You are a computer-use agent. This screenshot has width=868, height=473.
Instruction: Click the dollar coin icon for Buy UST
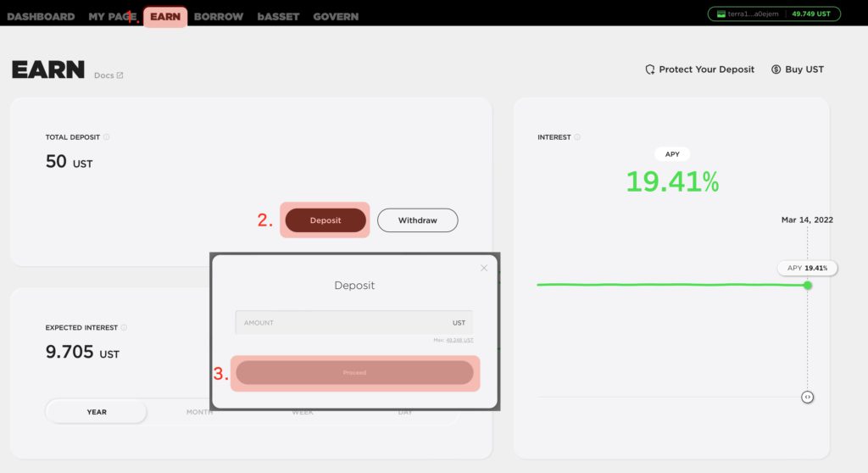[x=776, y=70]
